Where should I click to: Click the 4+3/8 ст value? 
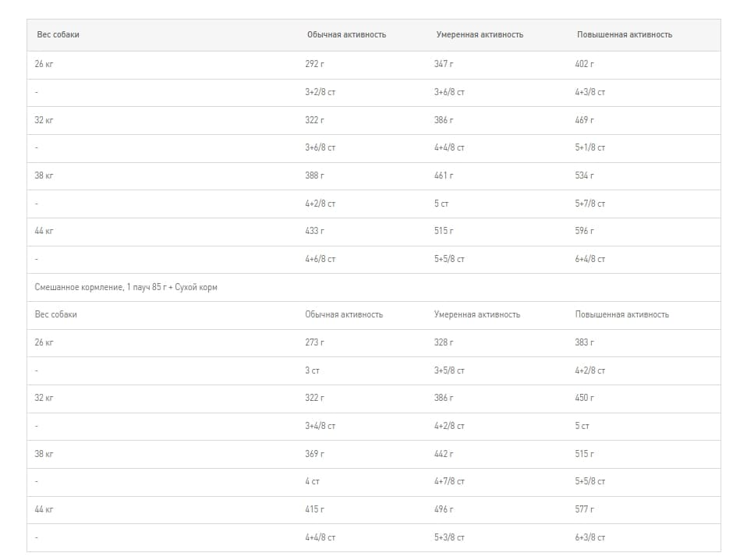[590, 92]
